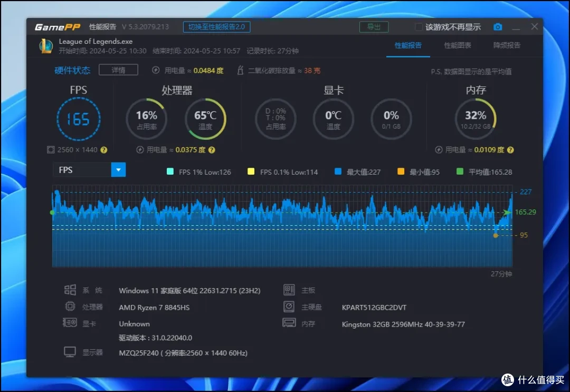Click the 导出 export button
The width and height of the screenshot is (570, 392).
374,27
